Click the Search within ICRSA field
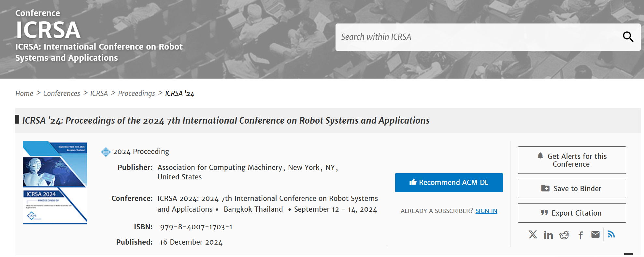The width and height of the screenshot is (644, 257). pos(476,37)
